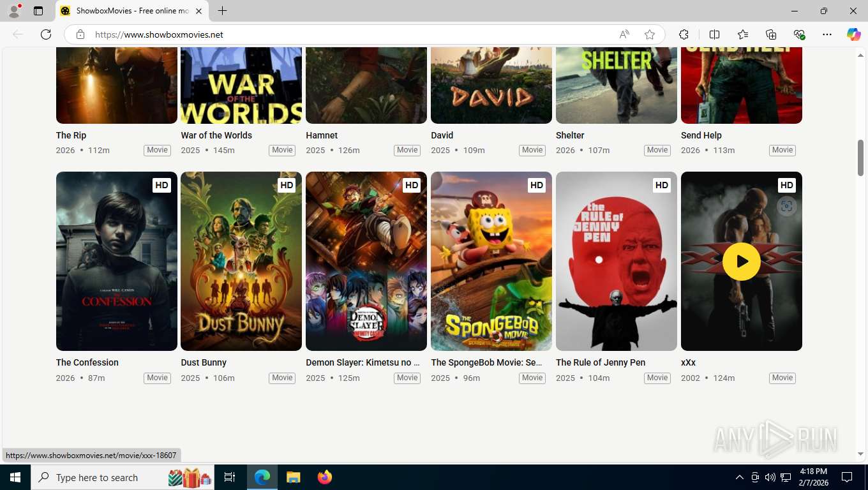The height and width of the screenshot is (490, 868).
Task: Click 'The Confession' title link
Action: (x=87, y=362)
